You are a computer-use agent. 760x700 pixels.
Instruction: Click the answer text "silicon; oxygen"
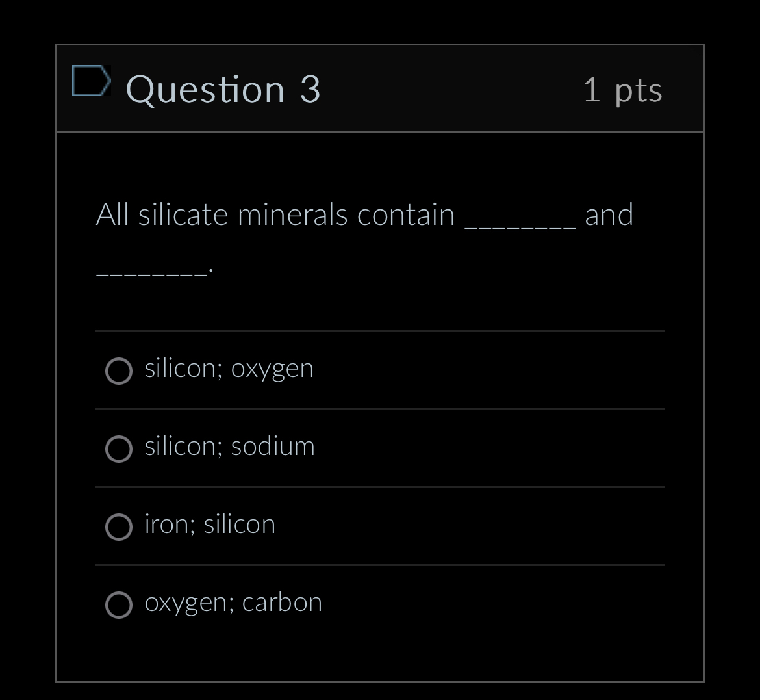coord(229,367)
